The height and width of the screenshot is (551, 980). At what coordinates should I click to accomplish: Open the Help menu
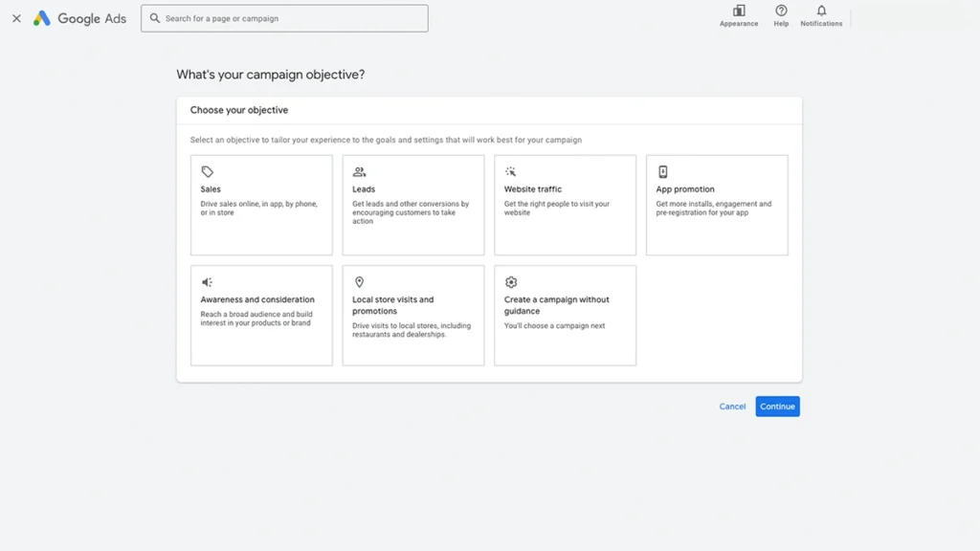pyautogui.click(x=781, y=16)
